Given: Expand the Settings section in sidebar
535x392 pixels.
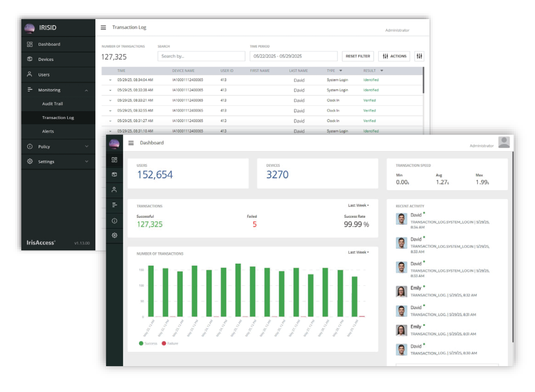Looking at the screenshot, I should click(86, 162).
